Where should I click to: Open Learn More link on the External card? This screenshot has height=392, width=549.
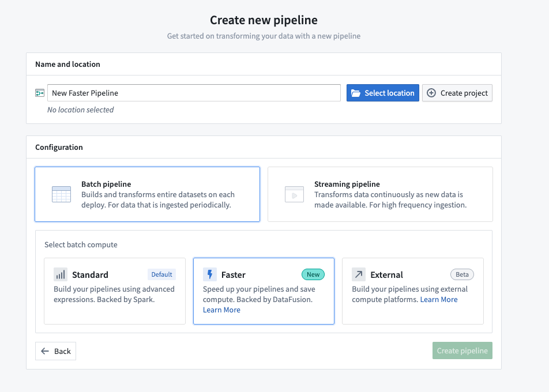pyautogui.click(x=439, y=299)
